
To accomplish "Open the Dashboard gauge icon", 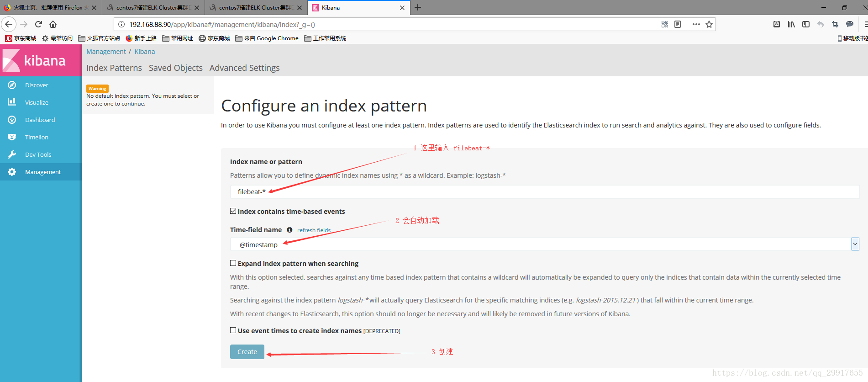I will 12,120.
